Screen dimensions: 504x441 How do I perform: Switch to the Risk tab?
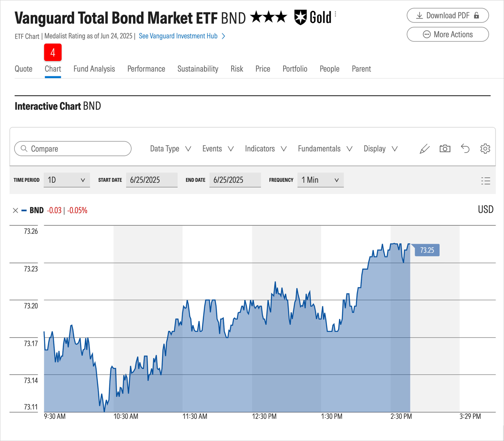pos(237,69)
